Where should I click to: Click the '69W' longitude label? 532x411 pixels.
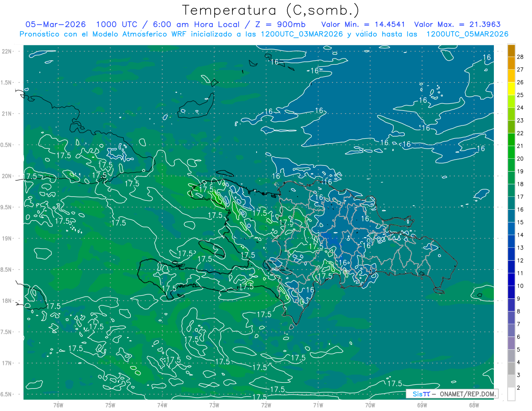point(422,405)
